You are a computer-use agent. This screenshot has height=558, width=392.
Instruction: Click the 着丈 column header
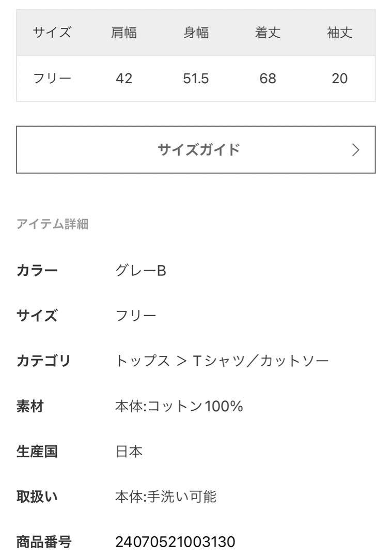(268, 33)
